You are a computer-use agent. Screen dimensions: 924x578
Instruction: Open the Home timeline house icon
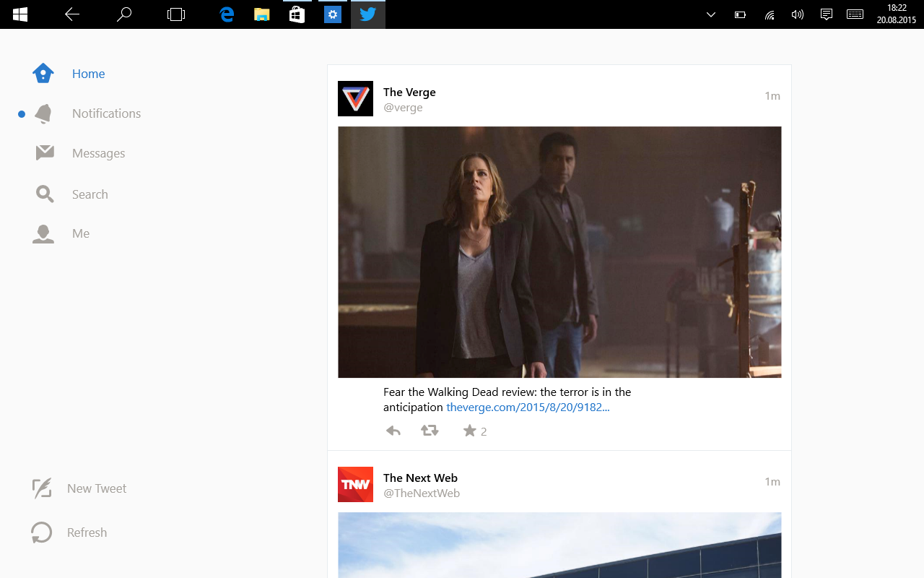coord(43,73)
